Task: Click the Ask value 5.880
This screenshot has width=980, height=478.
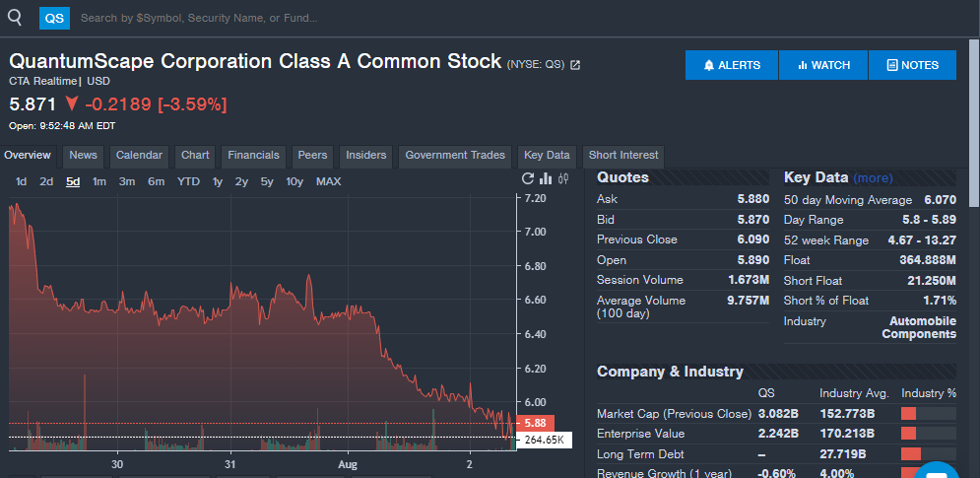Action: (x=753, y=200)
